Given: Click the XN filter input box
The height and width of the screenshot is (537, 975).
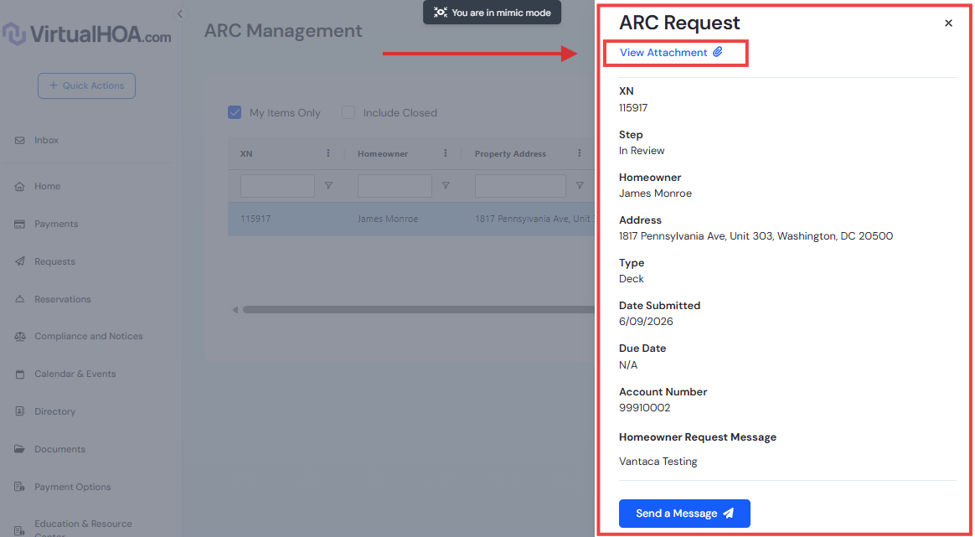Looking at the screenshot, I should (x=277, y=186).
